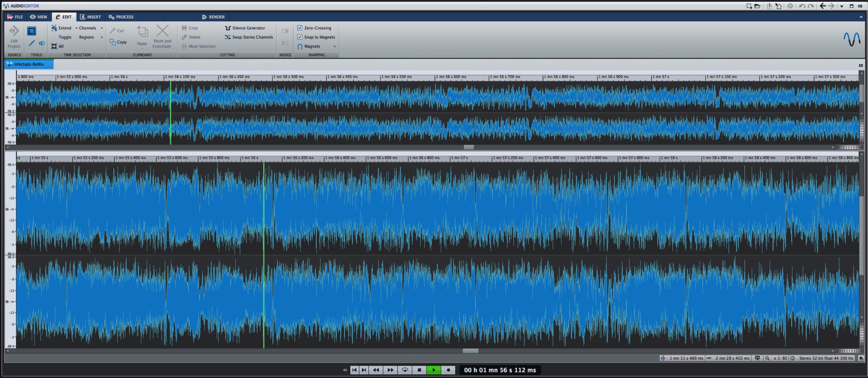Click the Silence Generator icon
Image resolution: width=868 pixels, height=378 pixels.
click(227, 28)
